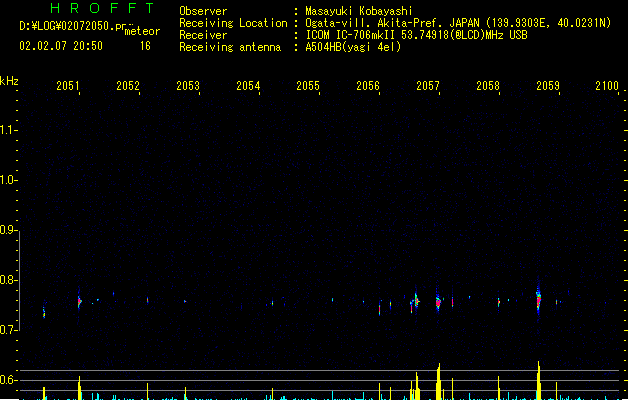
Task: Click the 2055 time axis marker
Action: coord(308,86)
